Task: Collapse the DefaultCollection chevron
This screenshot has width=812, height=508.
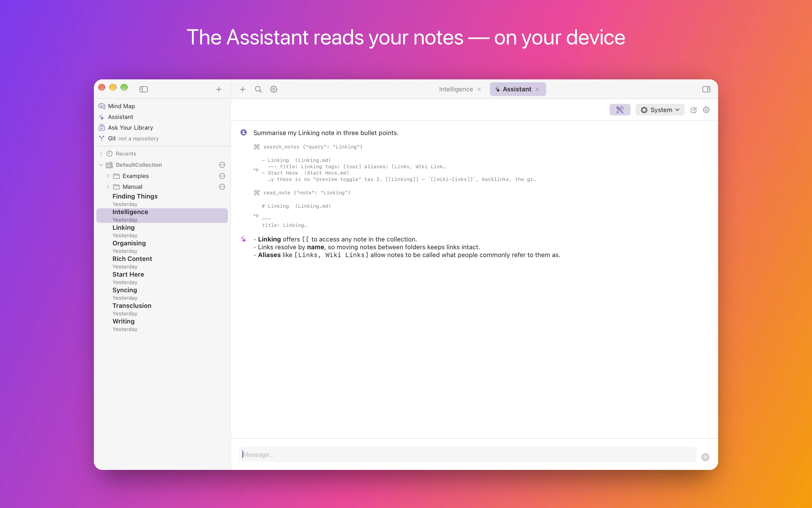Action: tap(101, 165)
